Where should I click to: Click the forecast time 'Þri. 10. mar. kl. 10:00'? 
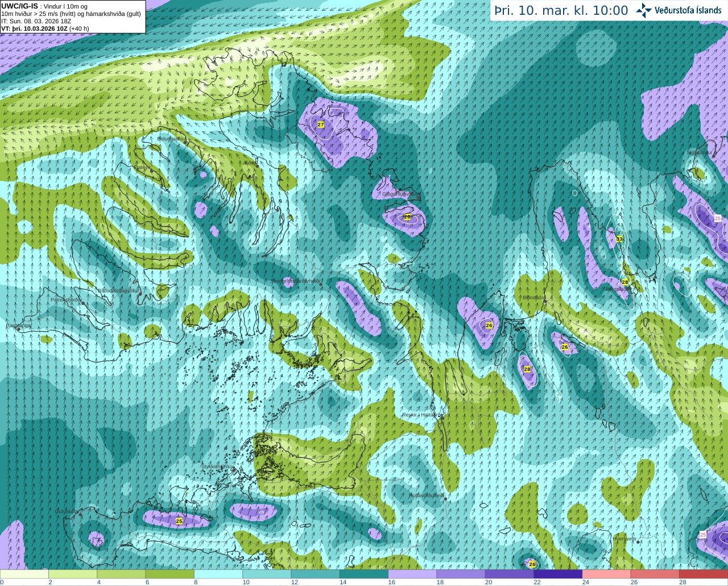pos(561,11)
